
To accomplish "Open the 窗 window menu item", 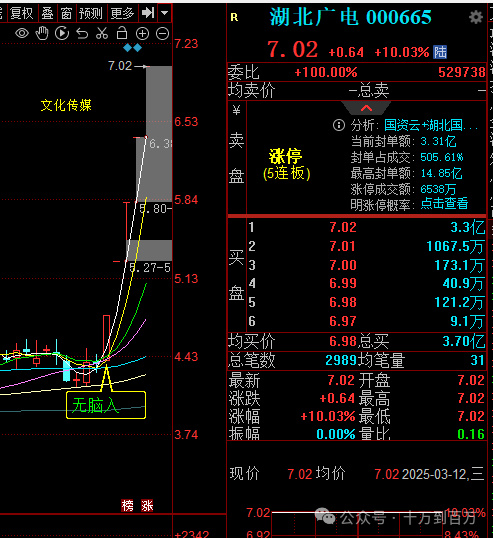I will coord(66,13).
